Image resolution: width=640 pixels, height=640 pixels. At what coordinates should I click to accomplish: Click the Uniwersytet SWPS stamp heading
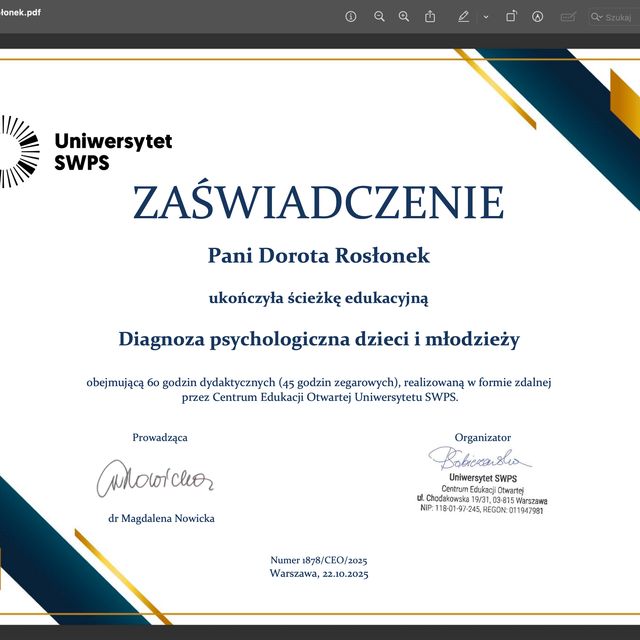click(x=483, y=478)
